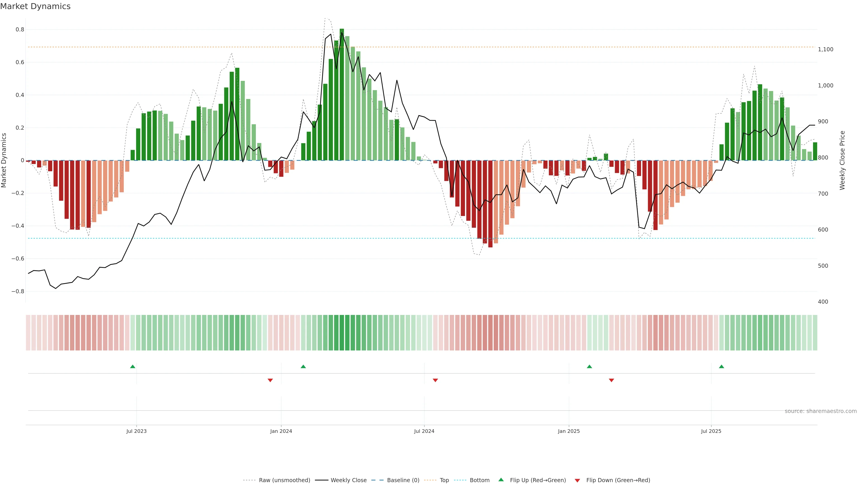The width and height of the screenshot is (868, 488).
Task: Toggle the Bottom legend entry
Action: 479,480
